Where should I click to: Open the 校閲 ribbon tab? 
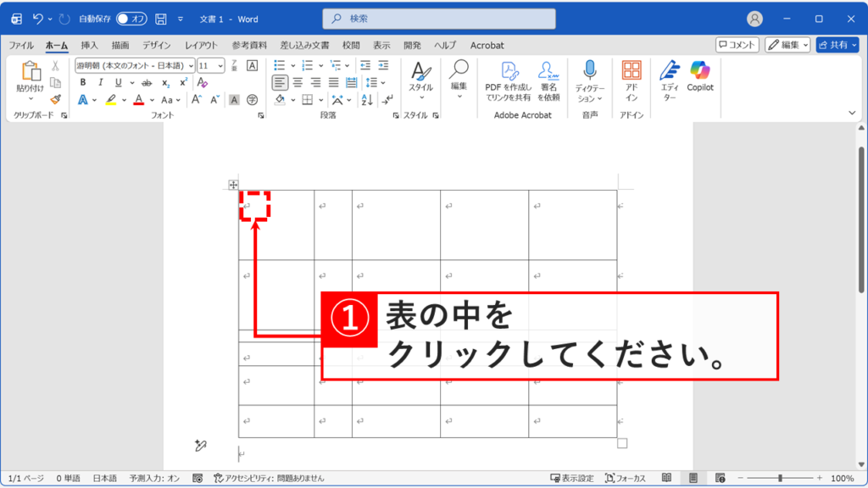pos(350,45)
